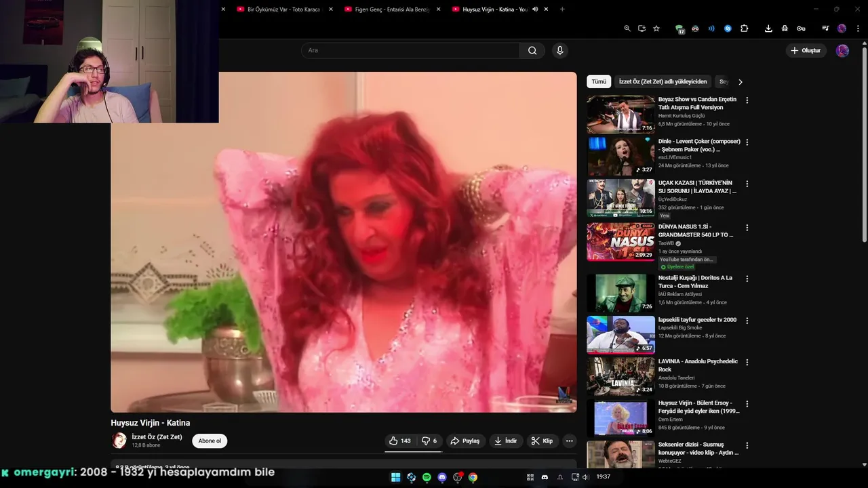Open Windows Start menu
The width and height of the screenshot is (868, 488).
point(395,477)
